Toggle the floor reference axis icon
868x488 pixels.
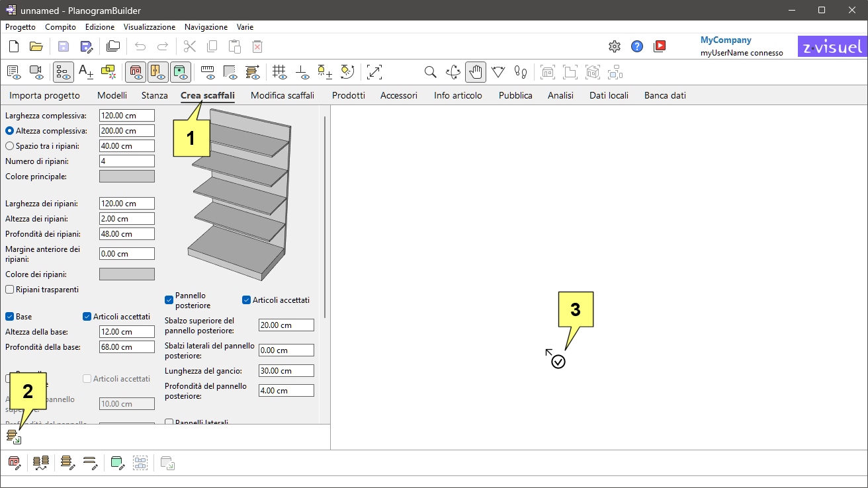pyautogui.click(x=302, y=72)
